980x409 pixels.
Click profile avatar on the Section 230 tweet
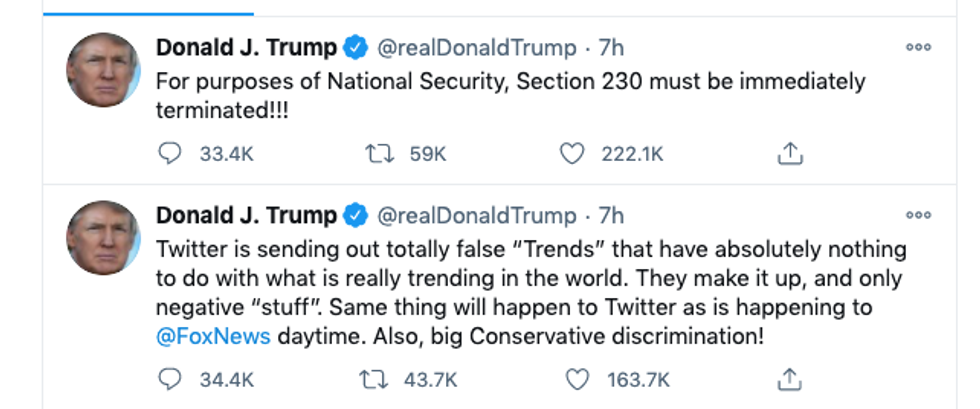click(x=103, y=70)
